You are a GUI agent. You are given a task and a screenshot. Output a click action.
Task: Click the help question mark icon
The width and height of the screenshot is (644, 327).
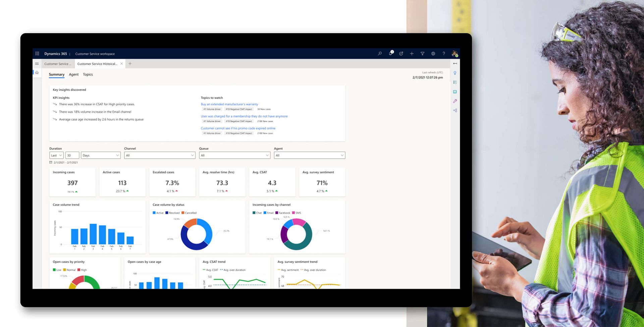click(443, 54)
